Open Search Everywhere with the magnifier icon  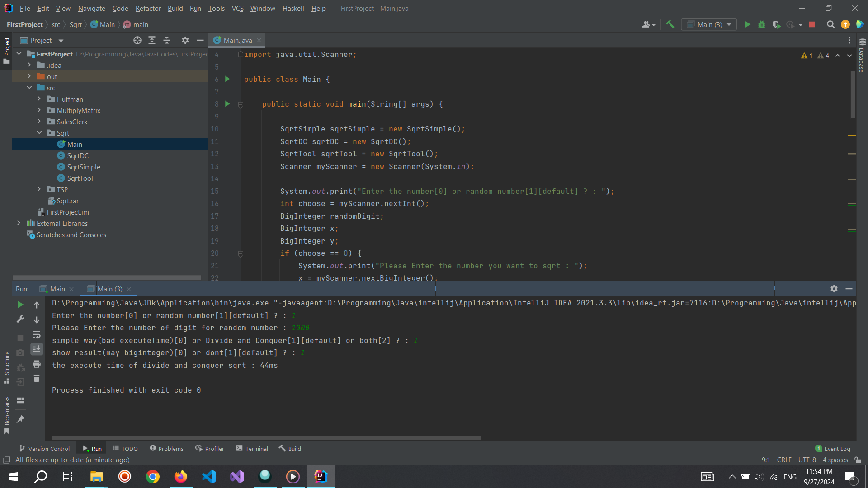click(x=830, y=25)
